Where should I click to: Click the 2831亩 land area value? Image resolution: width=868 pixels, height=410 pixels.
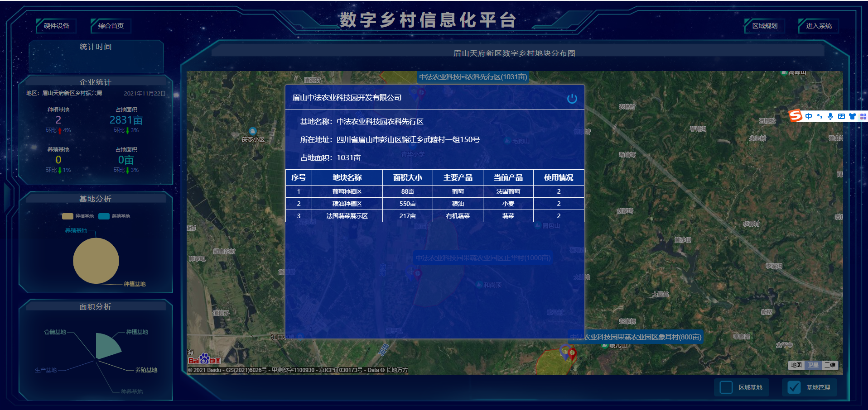[x=126, y=120]
